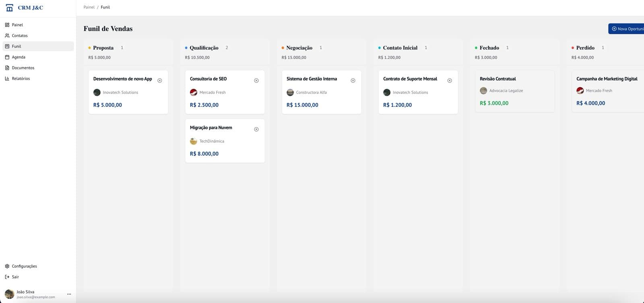644x303 pixels.
Task: Select the Campanha de Marketing Digital card
Action: pos(607,91)
